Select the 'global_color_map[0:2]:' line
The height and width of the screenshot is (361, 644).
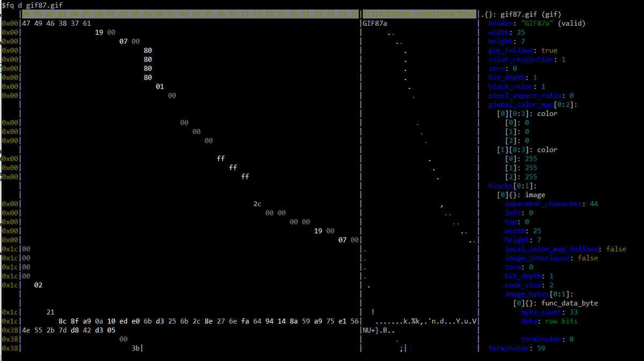[x=533, y=105]
